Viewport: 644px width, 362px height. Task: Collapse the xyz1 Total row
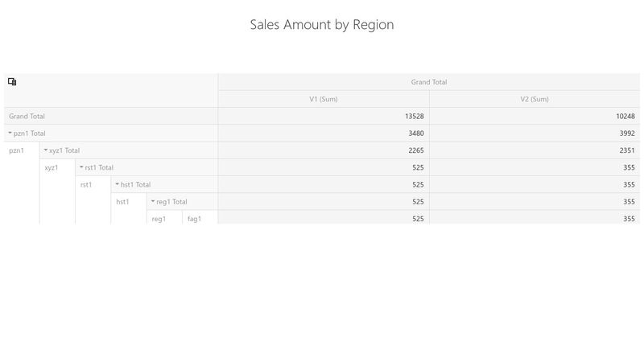[x=46, y=150]
